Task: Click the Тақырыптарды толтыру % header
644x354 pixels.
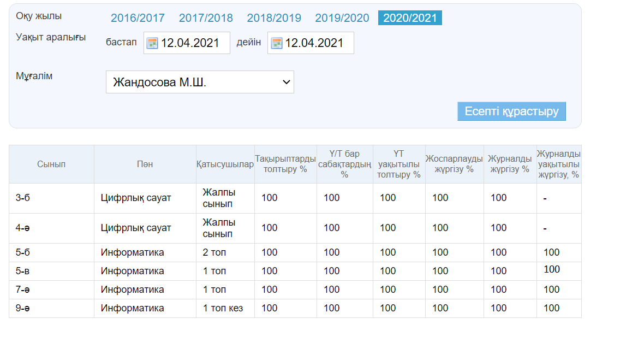Action: 285,164
